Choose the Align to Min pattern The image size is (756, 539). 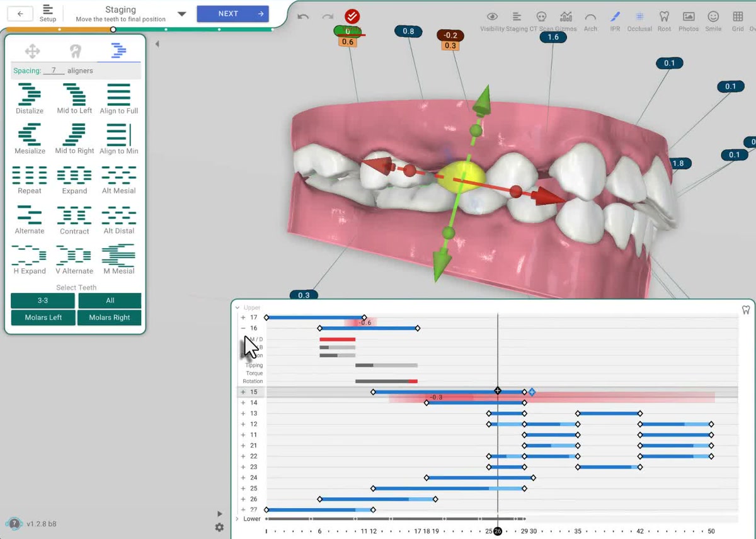pyautogui.click(x=118, y=140)
